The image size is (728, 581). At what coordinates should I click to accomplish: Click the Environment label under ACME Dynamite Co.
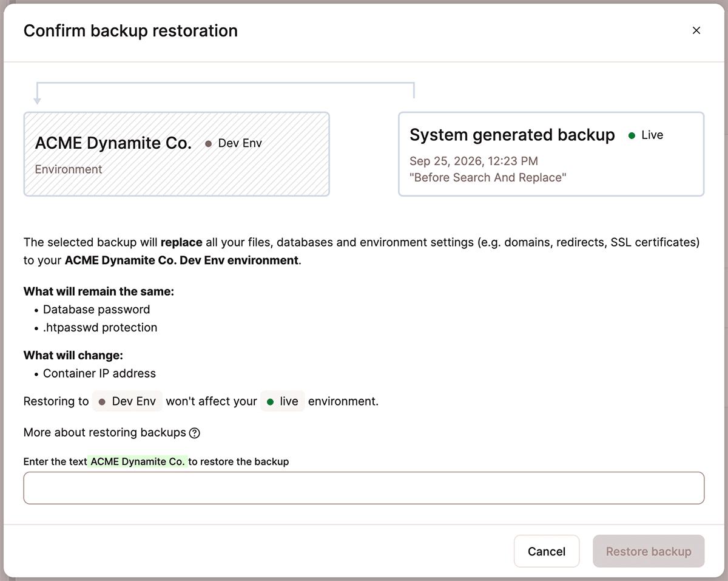[x=69, y=169]
